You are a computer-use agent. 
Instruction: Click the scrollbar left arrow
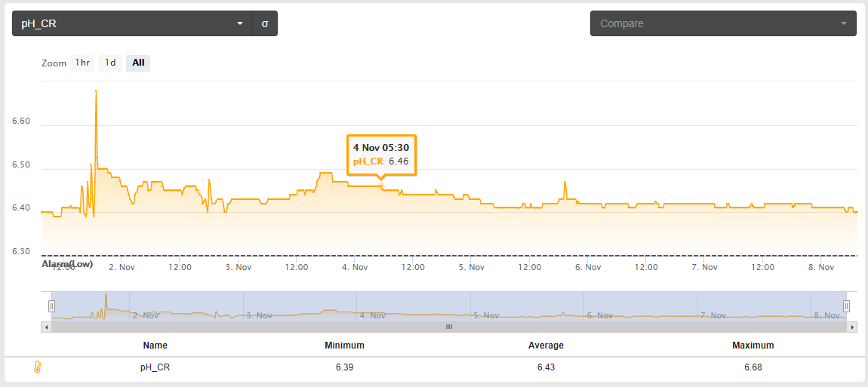(x=46, y=327)
